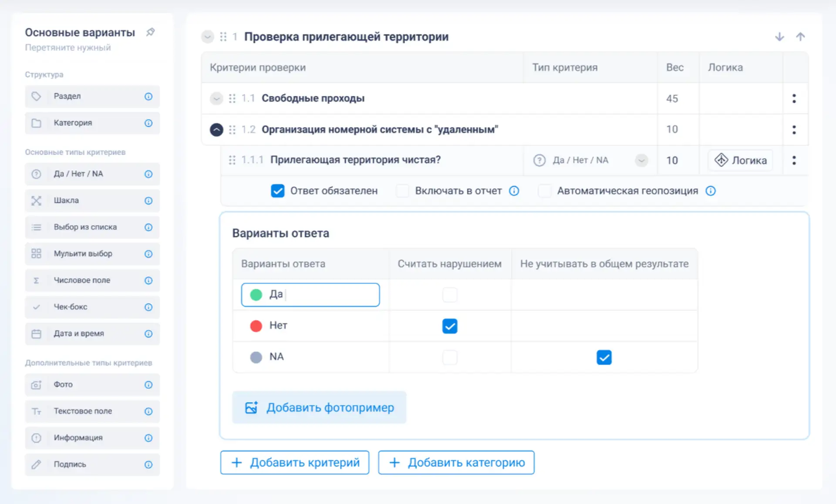Click red color dot of Нет answer

tap(256, 326)
